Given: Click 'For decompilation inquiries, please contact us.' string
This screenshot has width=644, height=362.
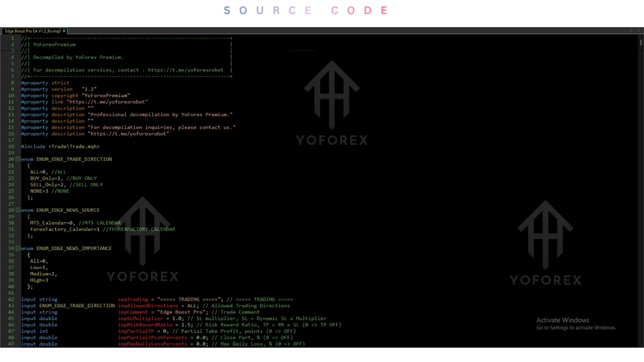Looking at the screenshot, I should [162, 127].
